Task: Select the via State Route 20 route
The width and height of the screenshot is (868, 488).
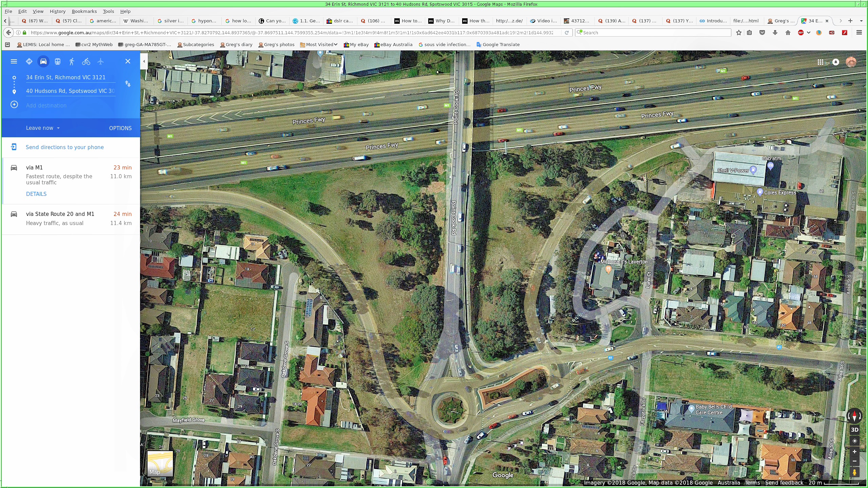Action: pos(71,219)
